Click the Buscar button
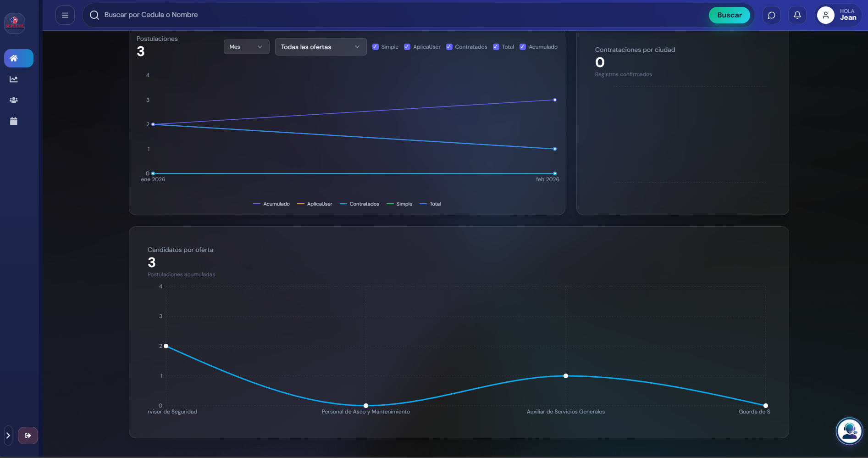868x458 pixels. point(729,15)
